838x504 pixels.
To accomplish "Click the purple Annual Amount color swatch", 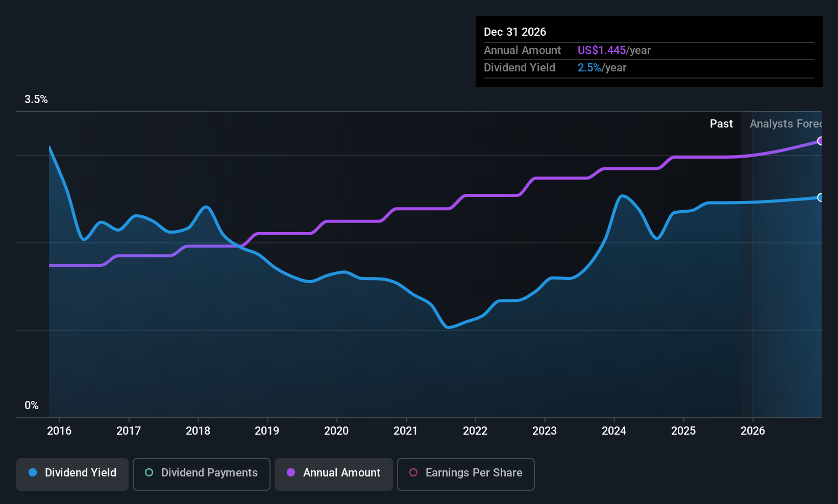I will [290, 473].
